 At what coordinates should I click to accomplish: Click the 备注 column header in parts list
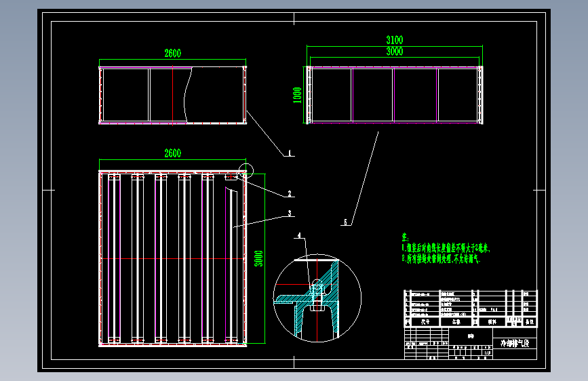pyautogui.click(x=530, y=322)
